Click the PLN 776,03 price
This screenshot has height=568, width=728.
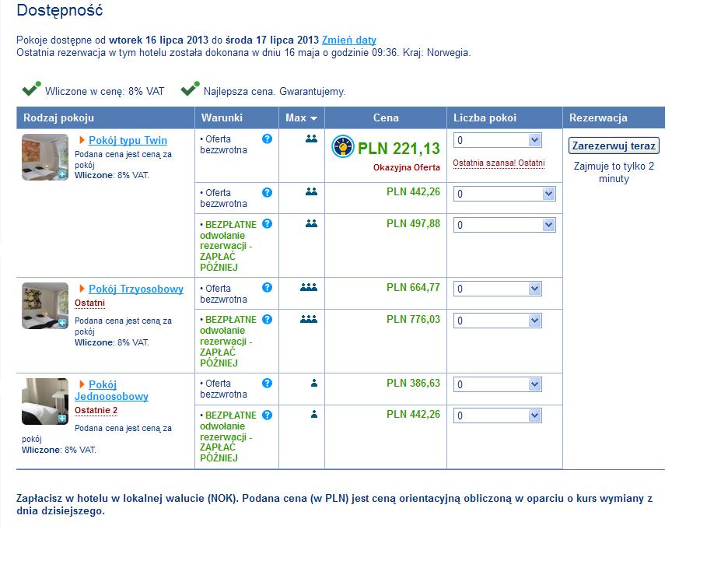(x=413, y=320)
